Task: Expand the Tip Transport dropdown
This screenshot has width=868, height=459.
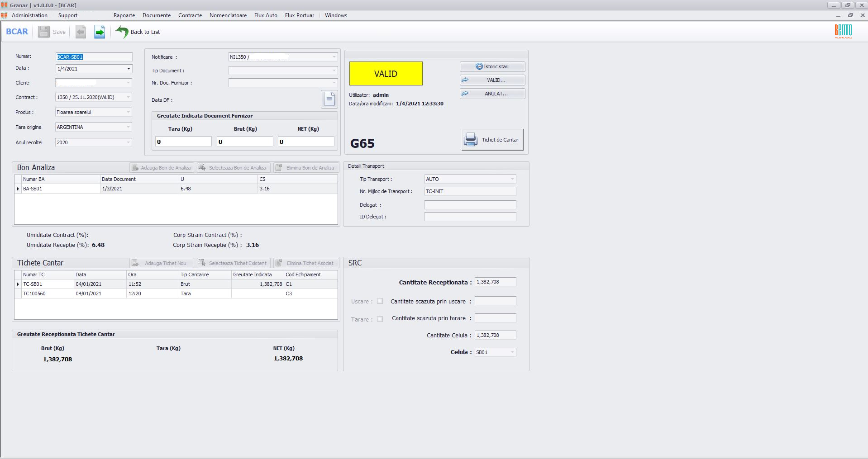Action: point(512,179)
